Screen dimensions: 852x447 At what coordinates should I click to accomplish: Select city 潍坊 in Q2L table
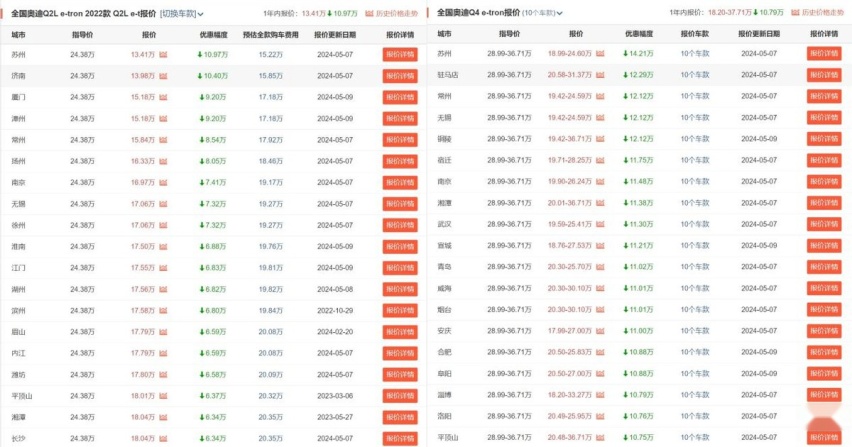pos(18,375)
